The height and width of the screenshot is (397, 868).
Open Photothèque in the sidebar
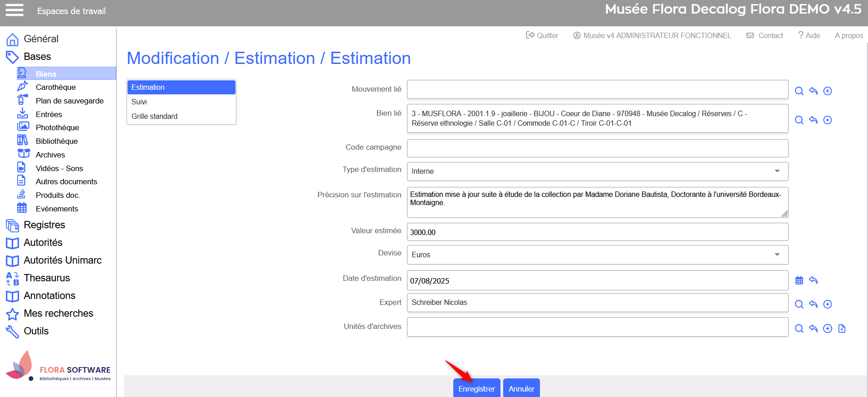(57, 127)
